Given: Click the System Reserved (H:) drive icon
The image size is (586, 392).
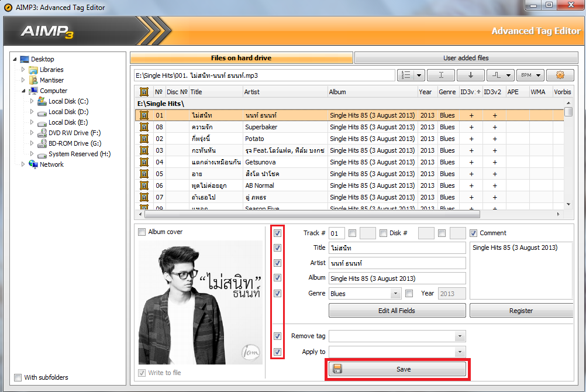Looking at the screenshot, I should [x=42, y=154].
